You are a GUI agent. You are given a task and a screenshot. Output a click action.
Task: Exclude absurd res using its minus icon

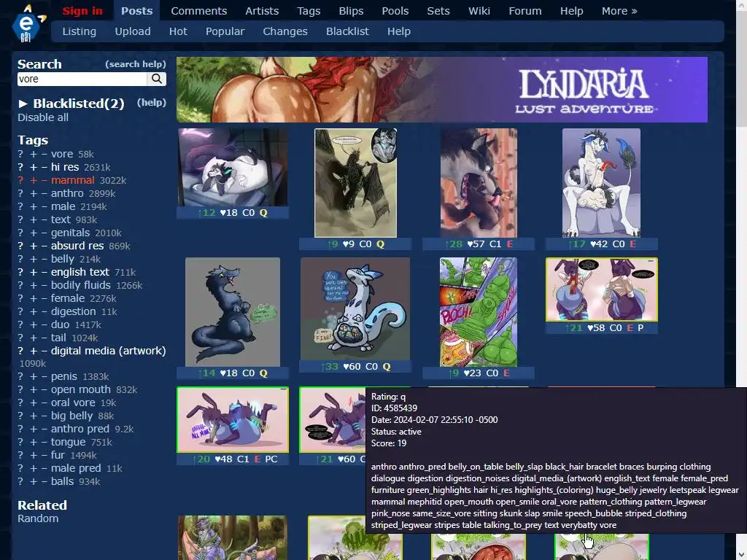point(44,246)
